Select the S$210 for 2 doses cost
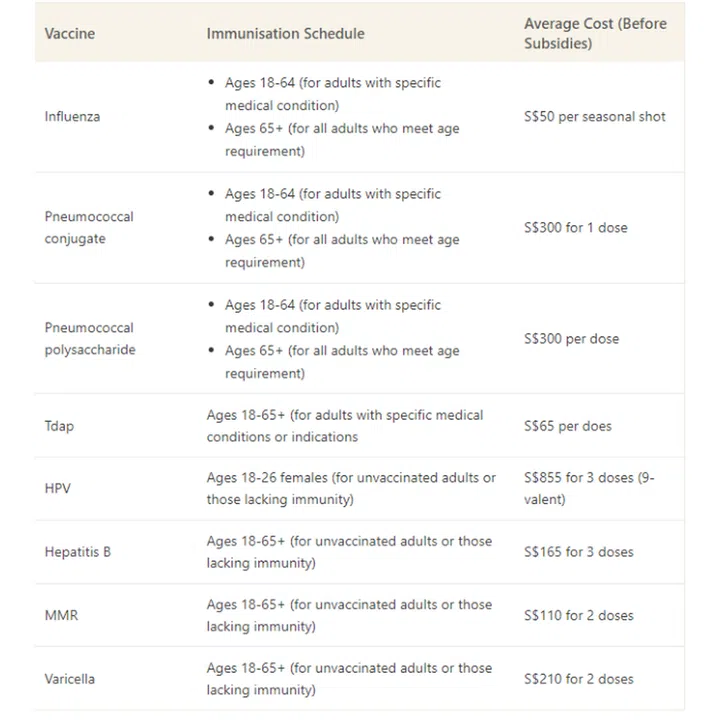Viewport: 720px width, 720px height. click(578, 679)
